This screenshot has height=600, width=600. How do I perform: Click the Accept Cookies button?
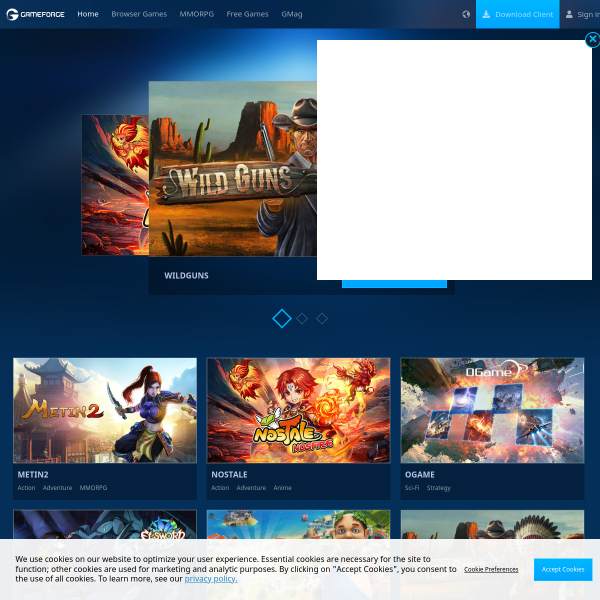[563, 569]
